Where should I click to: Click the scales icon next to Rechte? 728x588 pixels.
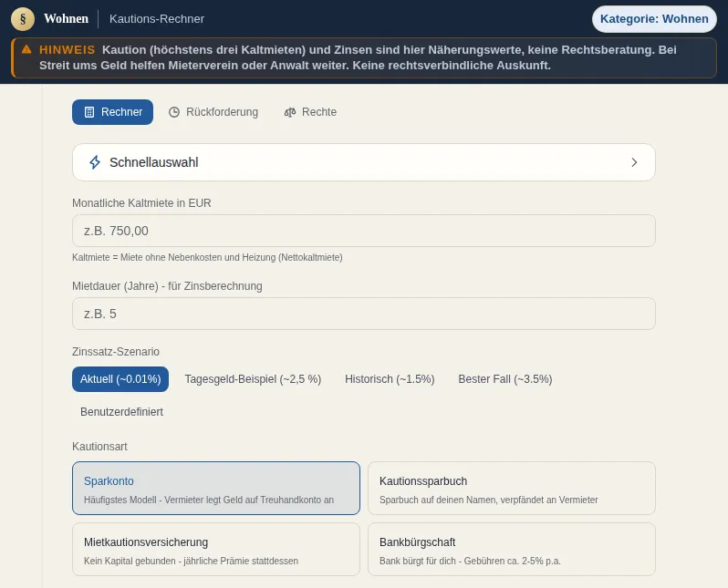pyautogui.click(x=290, y=112)
